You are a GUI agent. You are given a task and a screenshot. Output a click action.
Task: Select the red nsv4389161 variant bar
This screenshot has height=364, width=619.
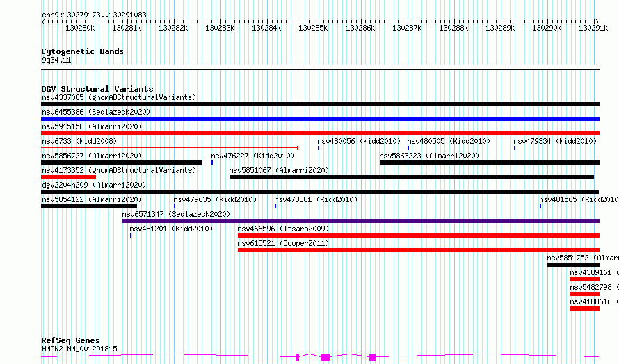pyautogui.click(x=585, y=279)
